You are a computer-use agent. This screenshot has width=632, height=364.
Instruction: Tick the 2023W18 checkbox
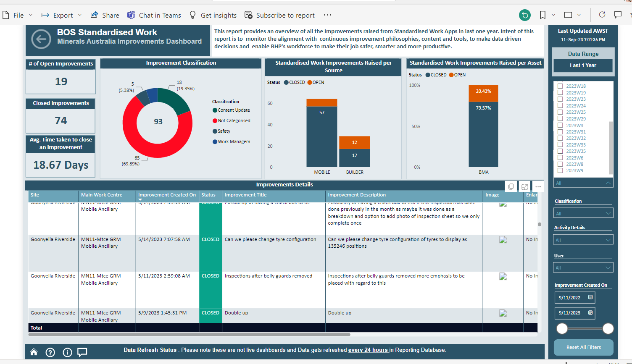(x=560, y=86)
